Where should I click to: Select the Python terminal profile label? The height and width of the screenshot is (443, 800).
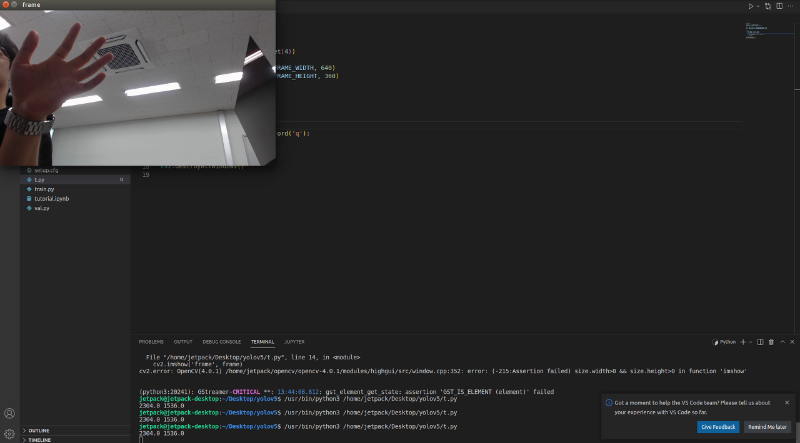pos(724,342)
